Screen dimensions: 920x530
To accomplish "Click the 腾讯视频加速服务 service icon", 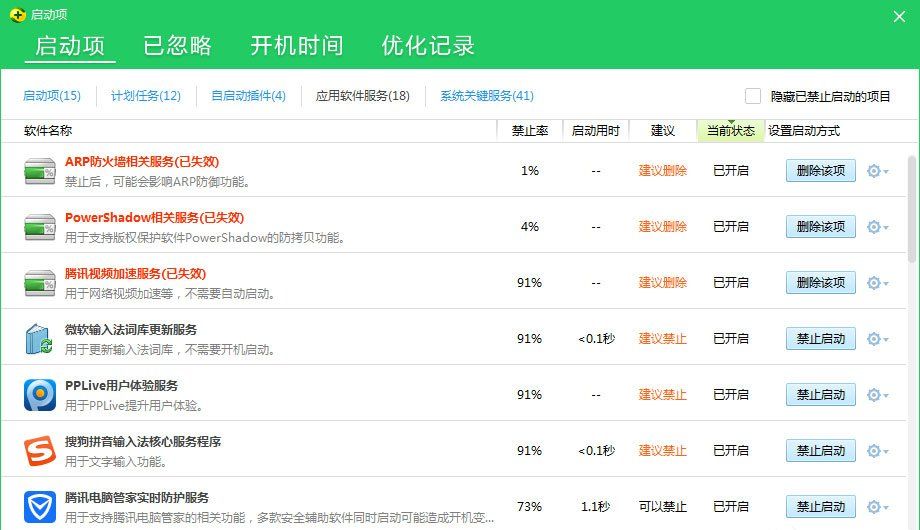I will coord(39,283).
